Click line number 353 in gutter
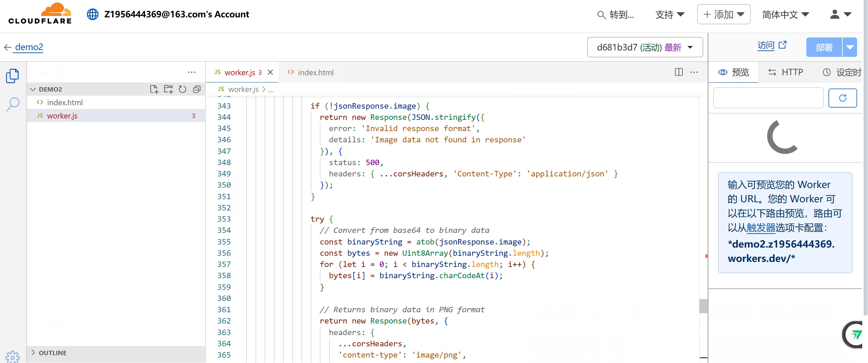The image size is (868, 363). (224, 219)
